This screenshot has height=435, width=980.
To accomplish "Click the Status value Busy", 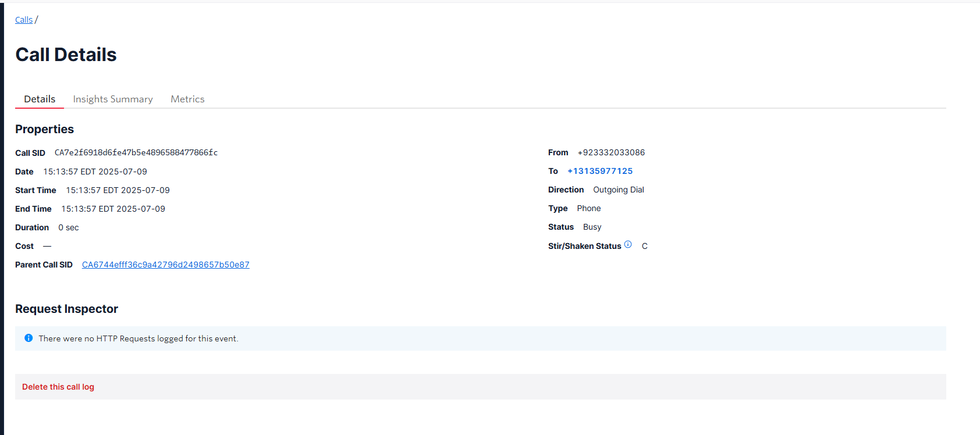I will point(592,227).
